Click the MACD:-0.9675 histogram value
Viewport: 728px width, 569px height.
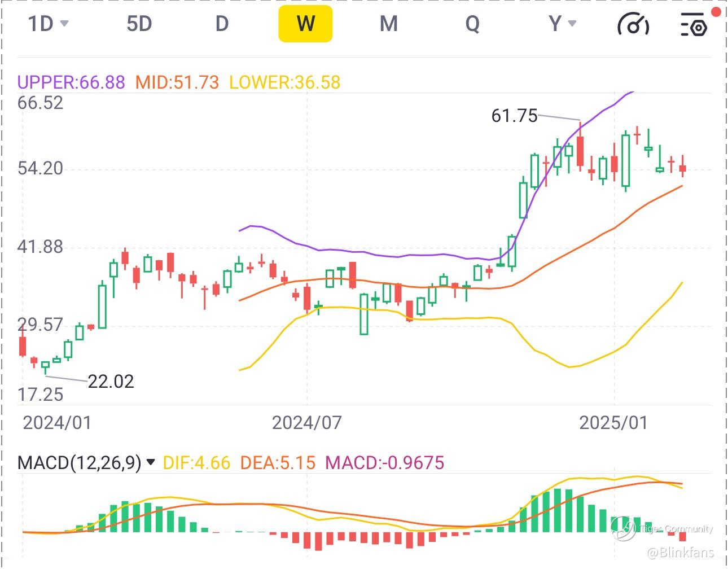coord(385,463)
